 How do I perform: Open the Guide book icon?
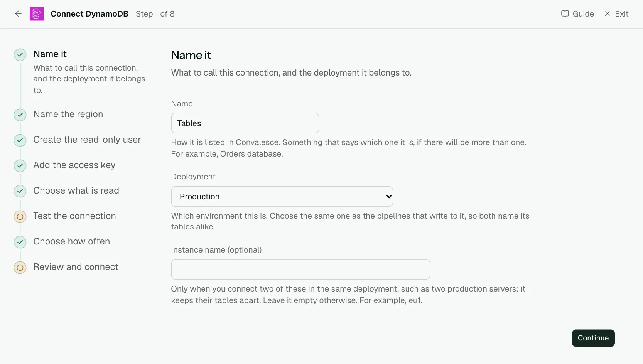565,14
